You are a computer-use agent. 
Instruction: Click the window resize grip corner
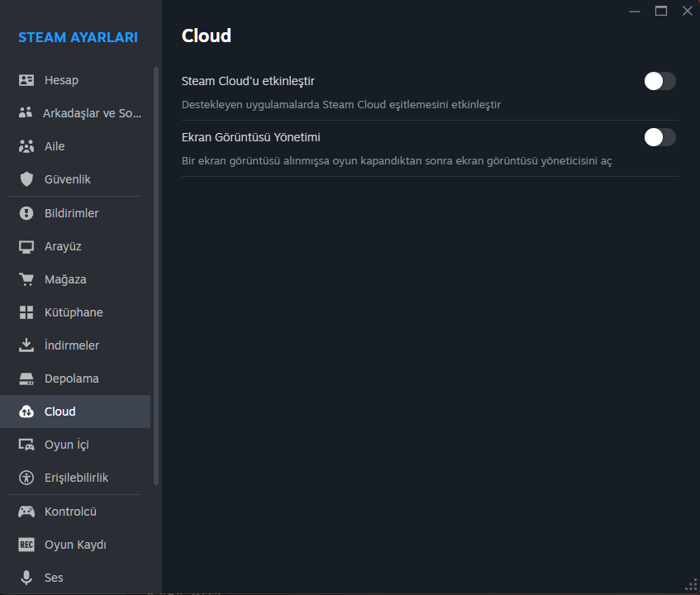coord(691,585)
